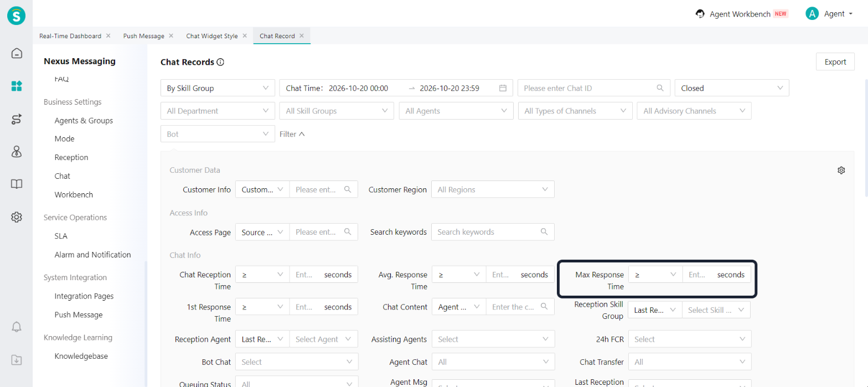Screen dimensions: 868x387
Task: Open Agents & Groups in the sidebar
Action: click(84, 120)
